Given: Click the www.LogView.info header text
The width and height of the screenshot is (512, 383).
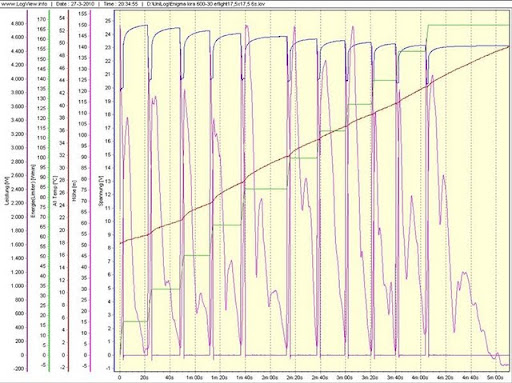Looking at the screenshot, I should pos(24,4).
